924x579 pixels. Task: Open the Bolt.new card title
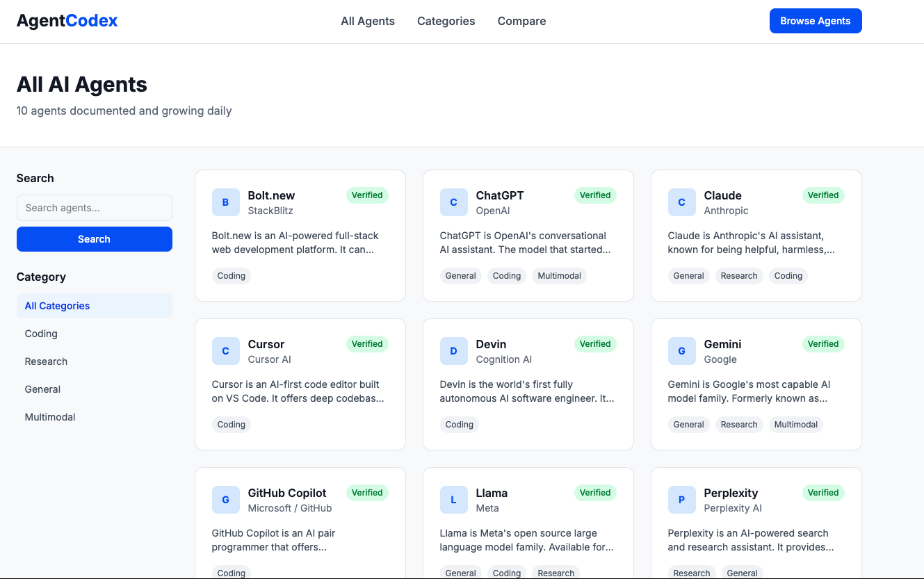(272, 195)
